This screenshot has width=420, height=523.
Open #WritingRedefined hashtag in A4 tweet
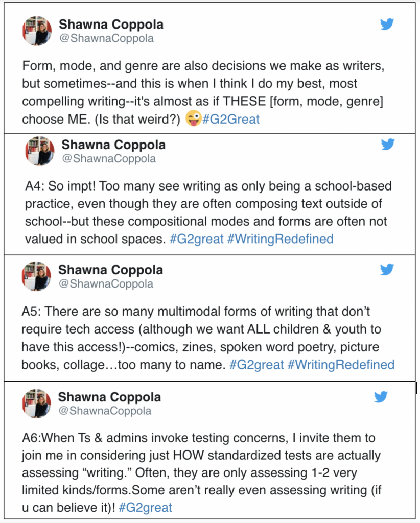click(x=280, y=239)
